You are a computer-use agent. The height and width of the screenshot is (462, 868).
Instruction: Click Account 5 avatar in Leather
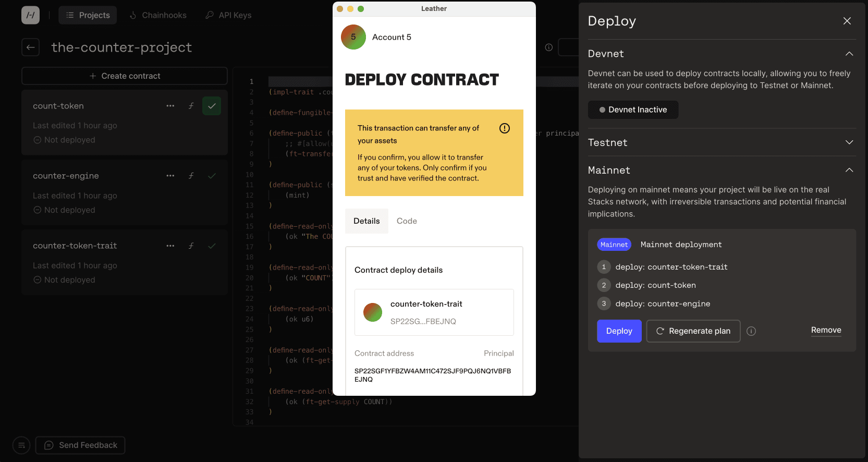point(353,37)
